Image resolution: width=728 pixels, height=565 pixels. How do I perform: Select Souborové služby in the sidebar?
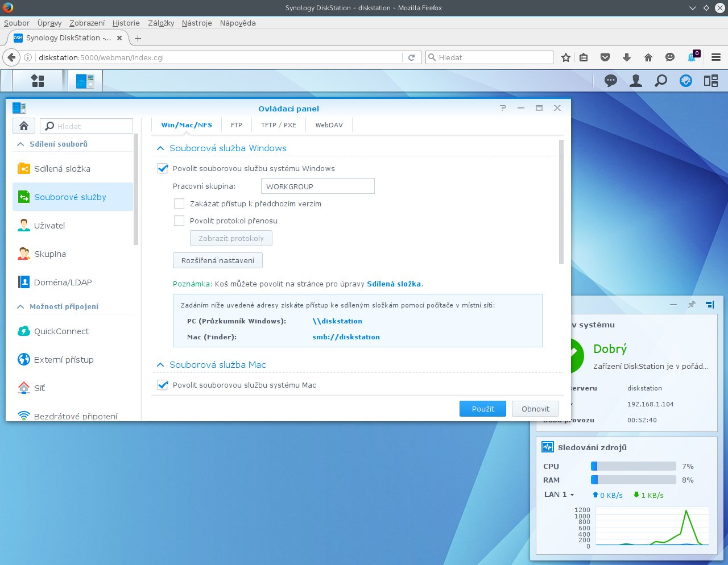pos(73,197)
